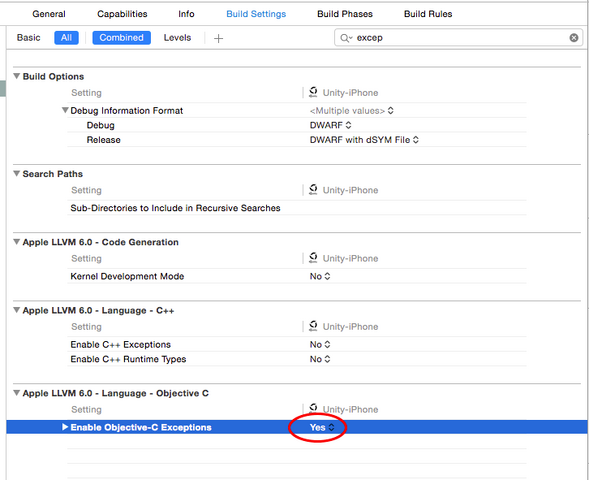This screenshot has width=589, height=480.
Task: Add a build setting with the plus icon
Action: click(x=218, y=38)
